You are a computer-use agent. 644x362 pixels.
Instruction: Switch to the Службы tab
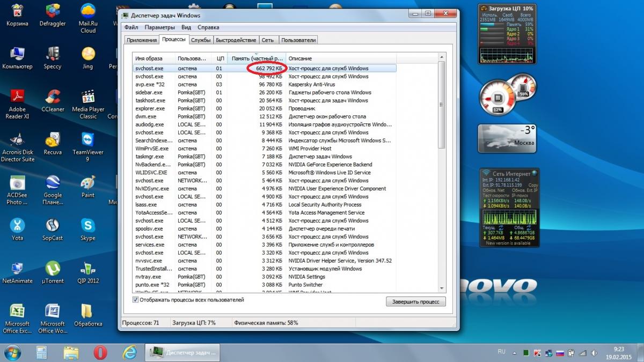201,40
